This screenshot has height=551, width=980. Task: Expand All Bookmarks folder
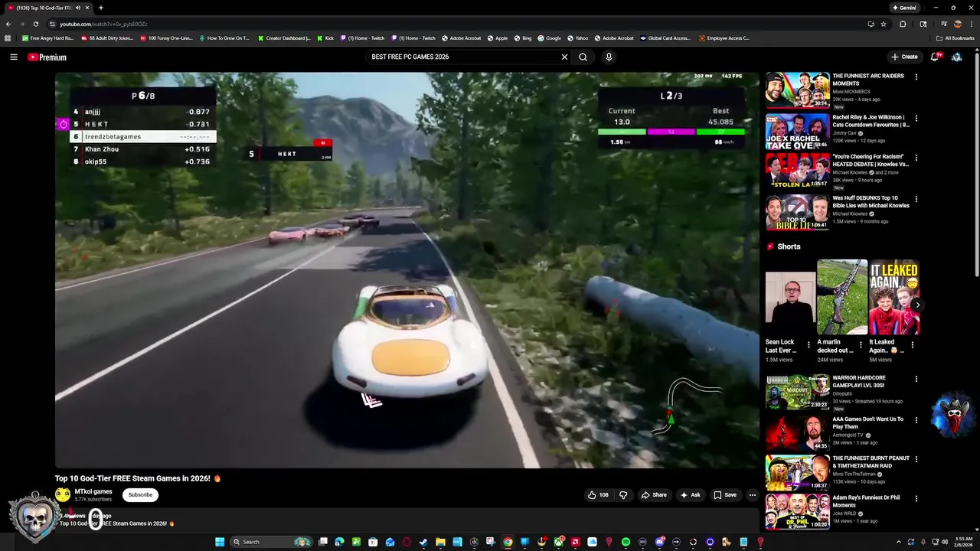[x=955, y=37]
